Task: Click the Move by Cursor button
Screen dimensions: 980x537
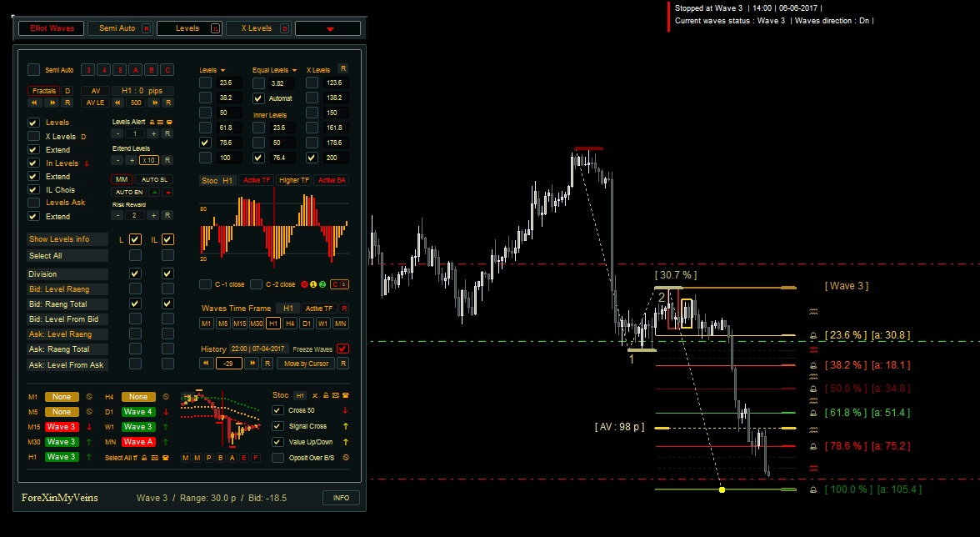Action: (306, 364)
